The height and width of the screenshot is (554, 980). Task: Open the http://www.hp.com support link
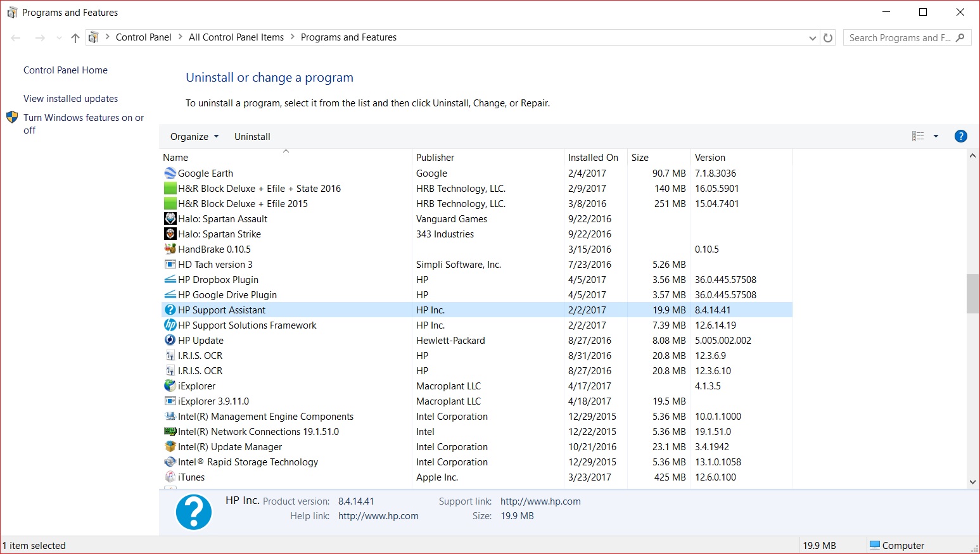[x=540, y=501]
